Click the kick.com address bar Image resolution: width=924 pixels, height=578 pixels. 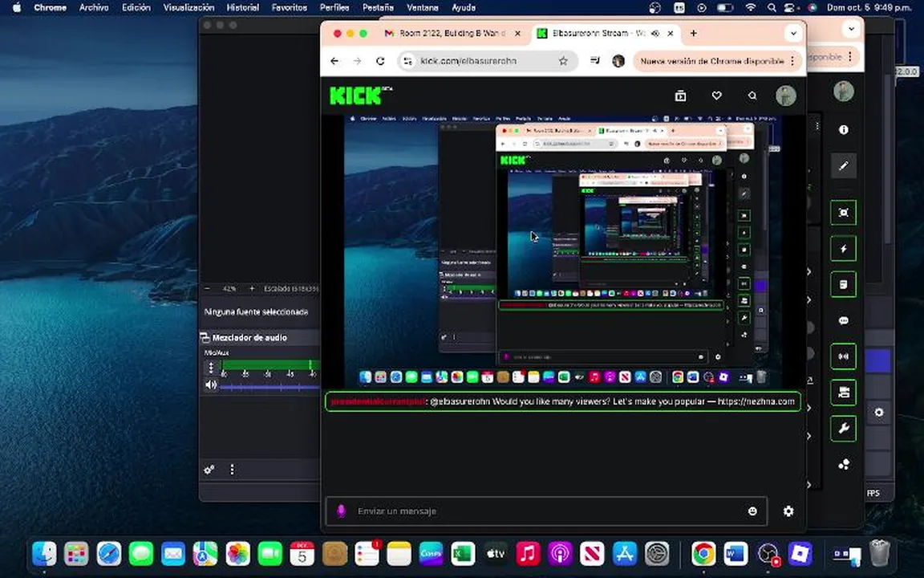(487, 61)
